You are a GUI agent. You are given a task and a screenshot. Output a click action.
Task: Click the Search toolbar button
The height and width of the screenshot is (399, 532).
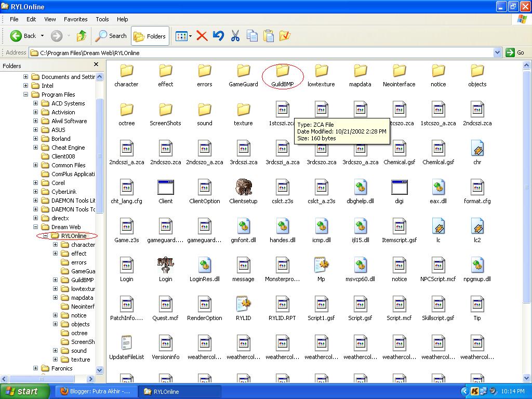111,36
